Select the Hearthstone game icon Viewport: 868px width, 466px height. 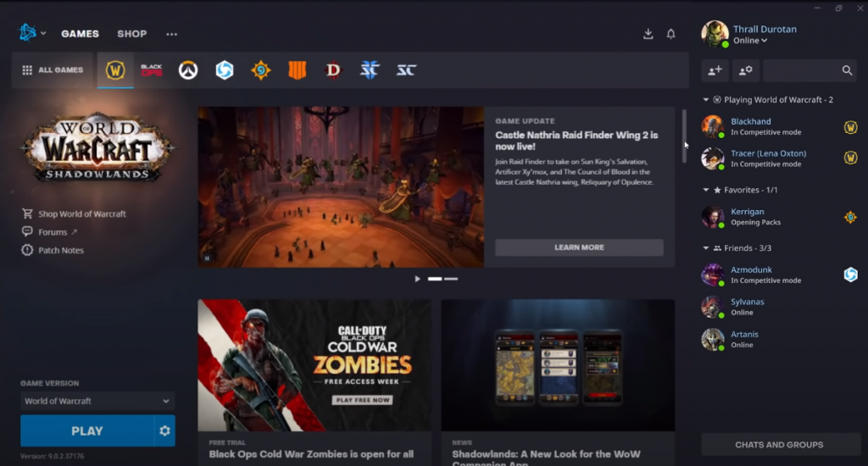(x=261, y=70)
